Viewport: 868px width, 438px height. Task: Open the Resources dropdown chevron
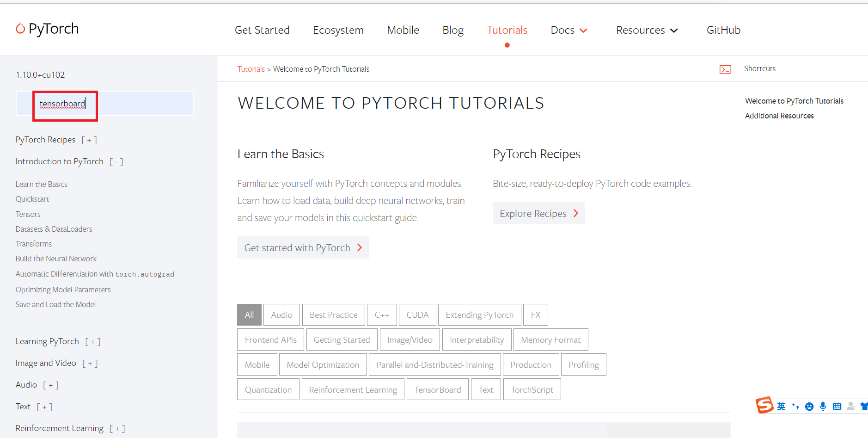tap(674, 31)
